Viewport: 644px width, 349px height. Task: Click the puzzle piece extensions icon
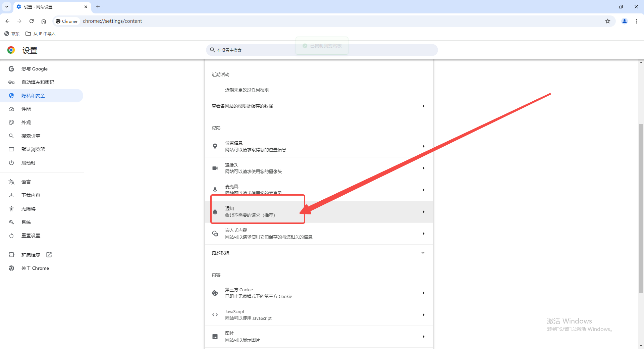tap(11, 255)
